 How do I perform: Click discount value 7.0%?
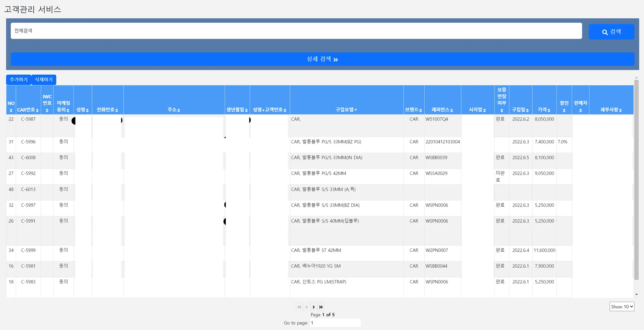tap(563, 142)
